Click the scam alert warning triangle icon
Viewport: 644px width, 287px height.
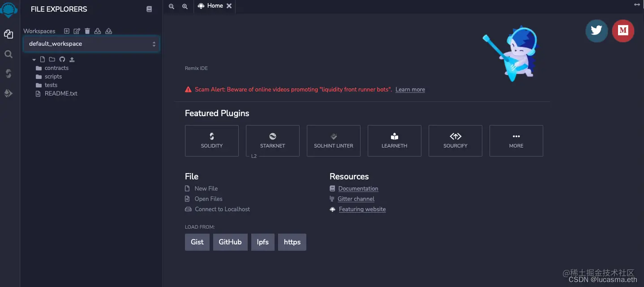(188, 89)
